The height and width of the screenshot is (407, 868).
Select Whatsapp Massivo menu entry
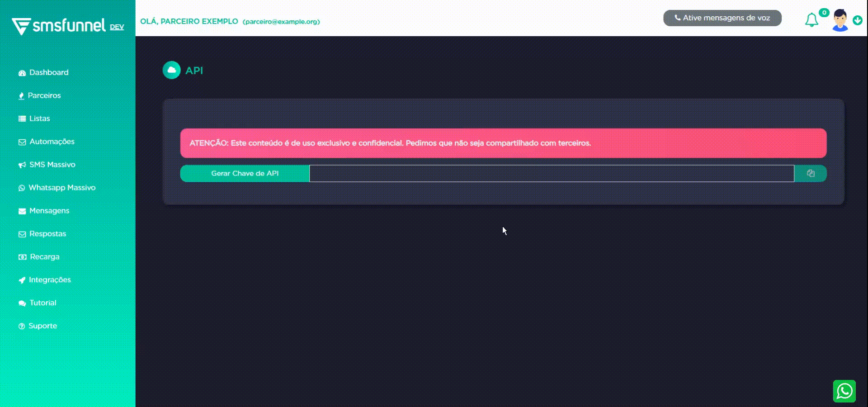click(62, 188)
